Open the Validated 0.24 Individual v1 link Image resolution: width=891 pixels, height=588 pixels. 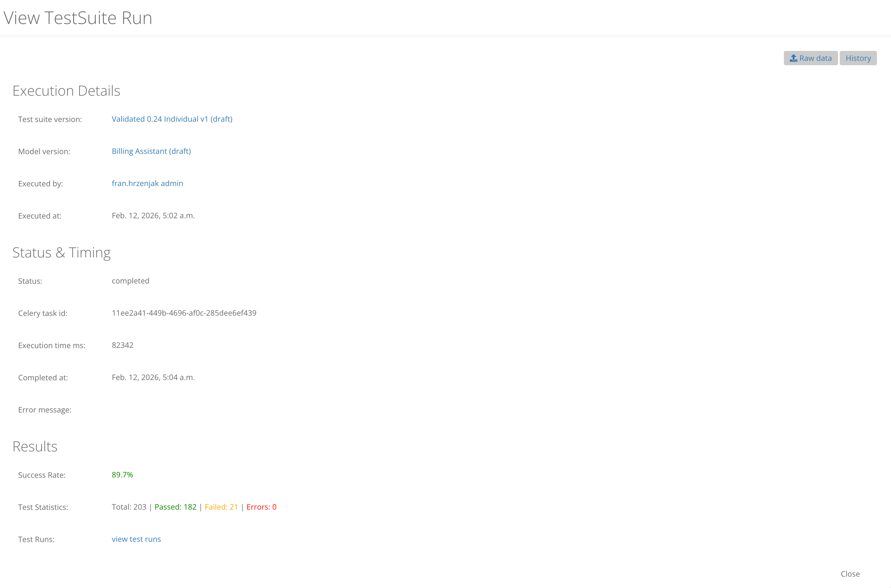pos(172,119)
